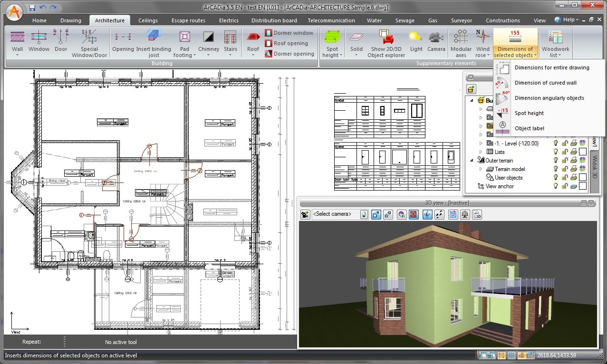Choose Dimension of curved wall menu item
The width and height of the screenshot is (607, 364).
coord(545,83)
